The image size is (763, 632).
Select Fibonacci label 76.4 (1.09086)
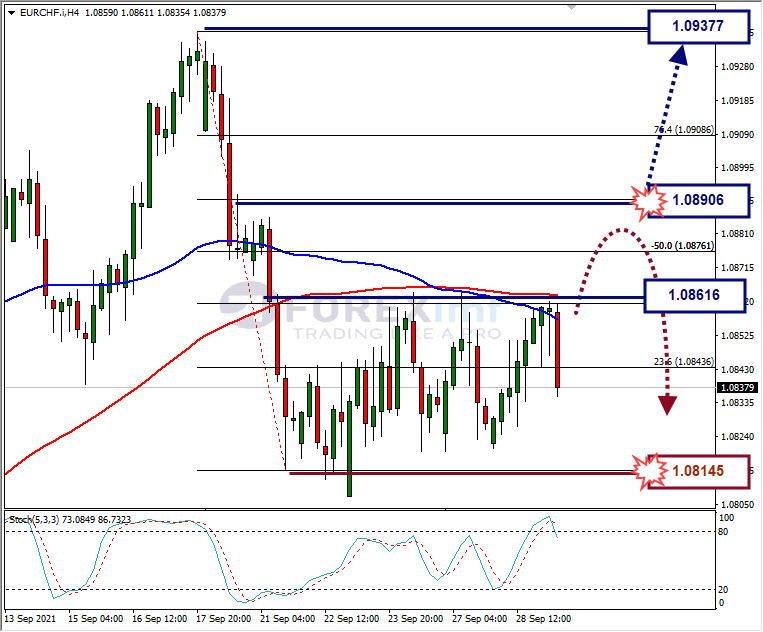point(684,130)
